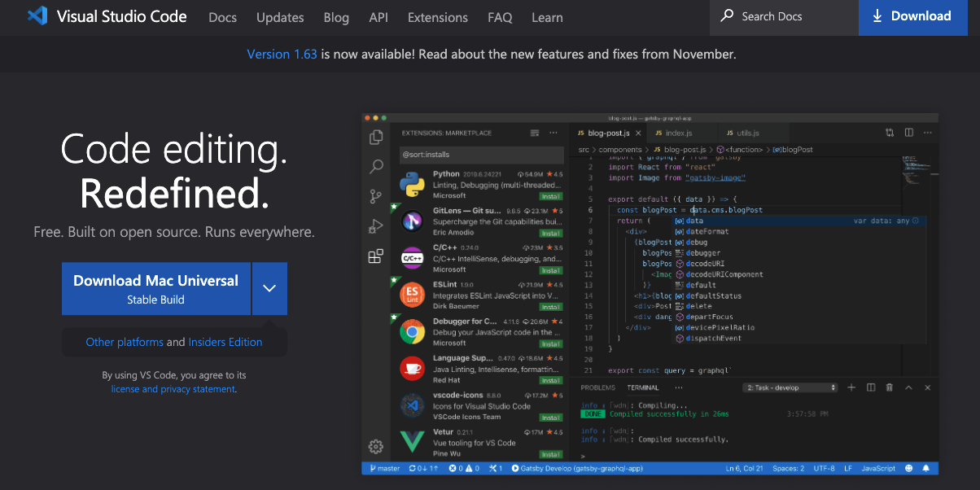Screen dimensions: 980x490
Task: Click 'master' branch in status bar
Action: 385,468
